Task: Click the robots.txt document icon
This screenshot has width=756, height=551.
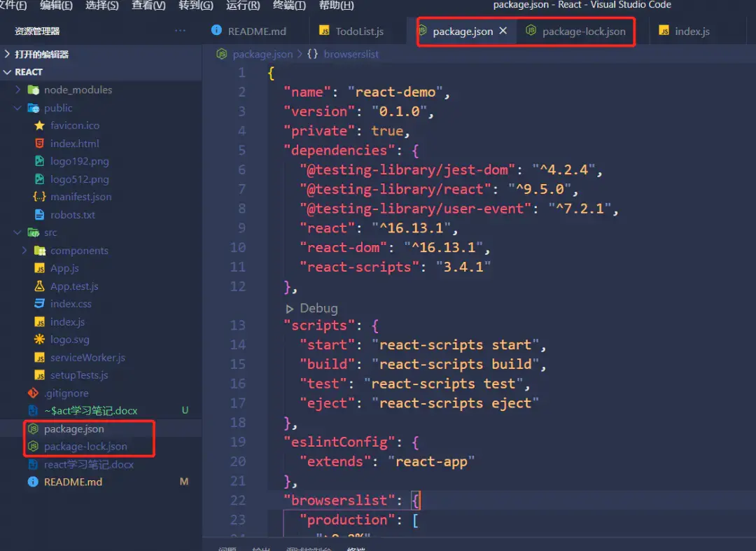Action: pos(39,214)
